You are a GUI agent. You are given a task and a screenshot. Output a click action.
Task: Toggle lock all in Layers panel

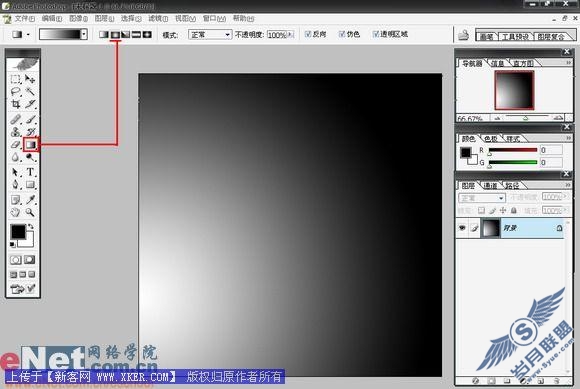click(513, 210)
